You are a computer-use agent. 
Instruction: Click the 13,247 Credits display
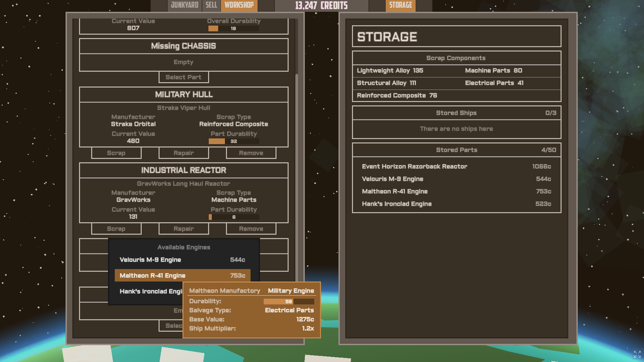point(321,5)
